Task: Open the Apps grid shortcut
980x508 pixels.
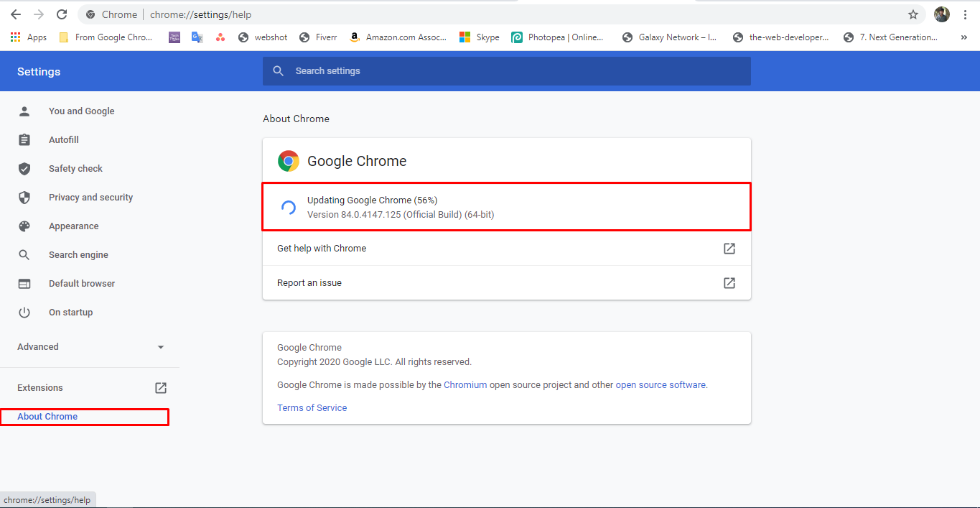Action: click(x=16, y=37)
